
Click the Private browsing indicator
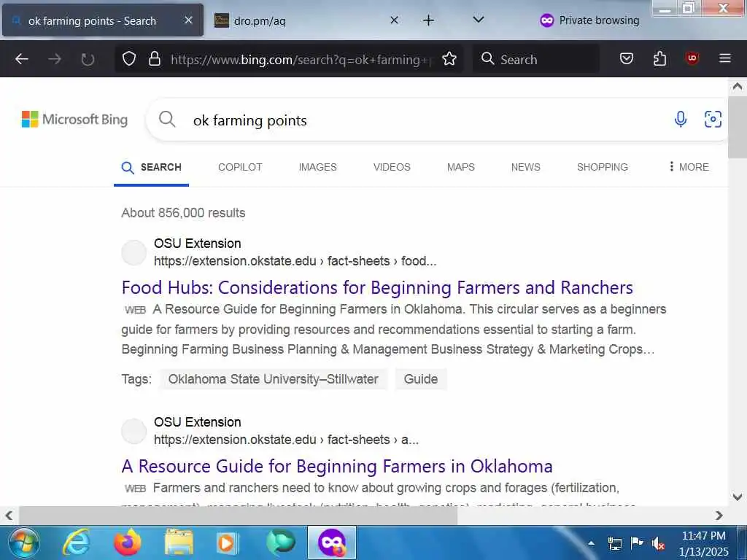point(589,20)
